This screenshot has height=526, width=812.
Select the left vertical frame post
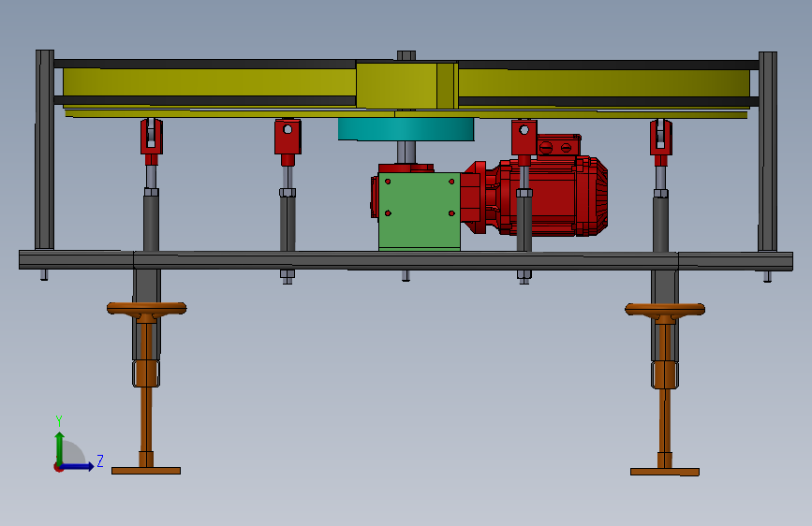45,150
